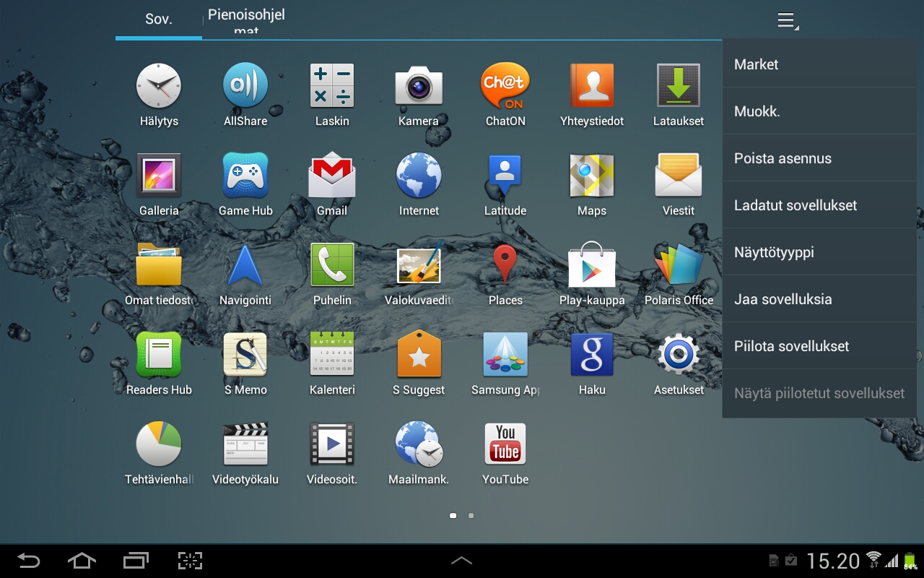The image size is (924, 578).
Task: Select Poista asennus menu entry
Action: click(819, 158)
